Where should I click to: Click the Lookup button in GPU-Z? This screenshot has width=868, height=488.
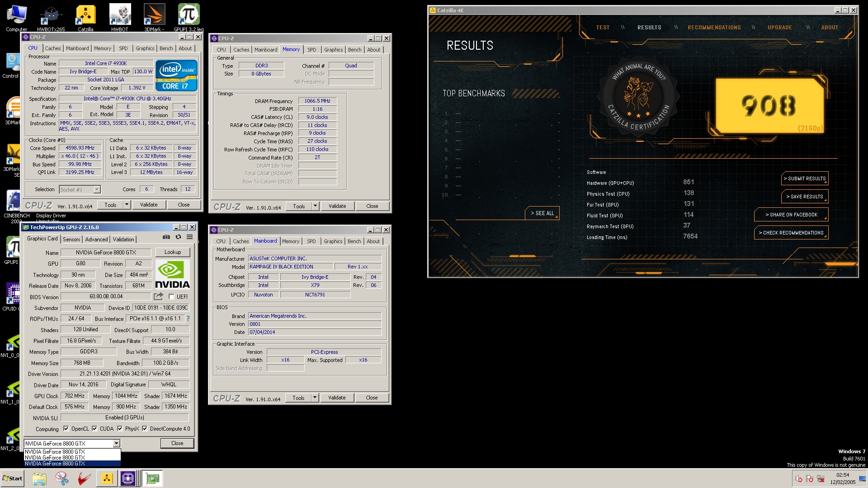click(173, 252)
